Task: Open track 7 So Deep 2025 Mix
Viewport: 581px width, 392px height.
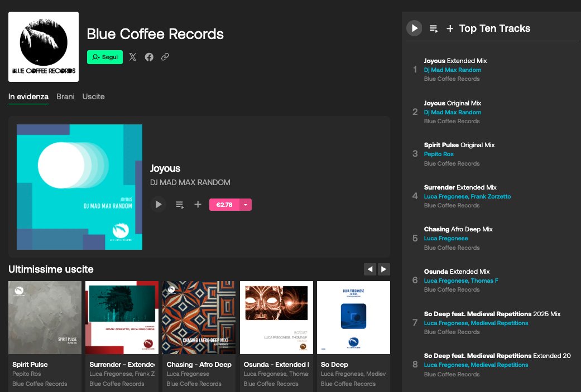Action: click(492, 314)
